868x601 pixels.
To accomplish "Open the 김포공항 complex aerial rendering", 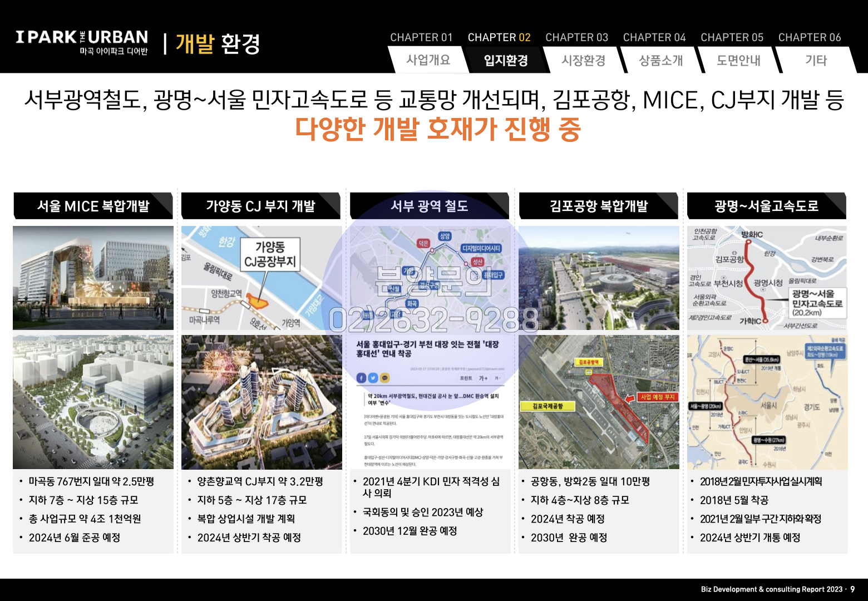I will coord(599,278).
